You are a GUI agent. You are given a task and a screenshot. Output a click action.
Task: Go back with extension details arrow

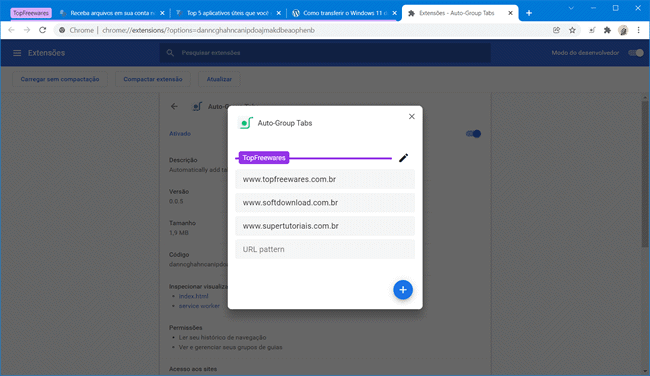point(174,107)
